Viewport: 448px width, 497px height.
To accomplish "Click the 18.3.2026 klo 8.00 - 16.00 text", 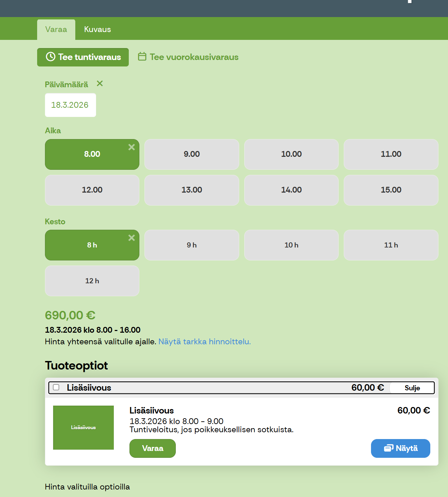I will pyautogui.click(x=93, y=330).
